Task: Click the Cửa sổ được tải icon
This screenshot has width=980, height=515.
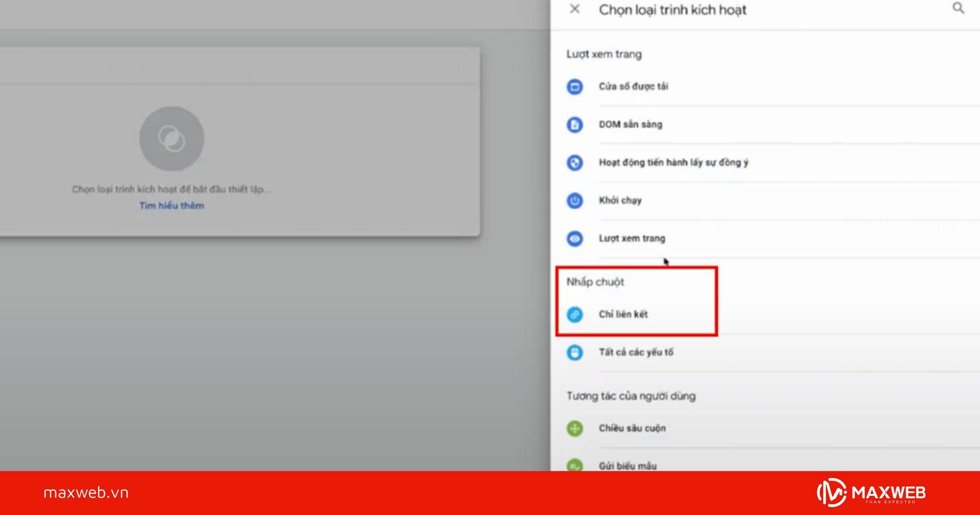Action: pos(574,87)
